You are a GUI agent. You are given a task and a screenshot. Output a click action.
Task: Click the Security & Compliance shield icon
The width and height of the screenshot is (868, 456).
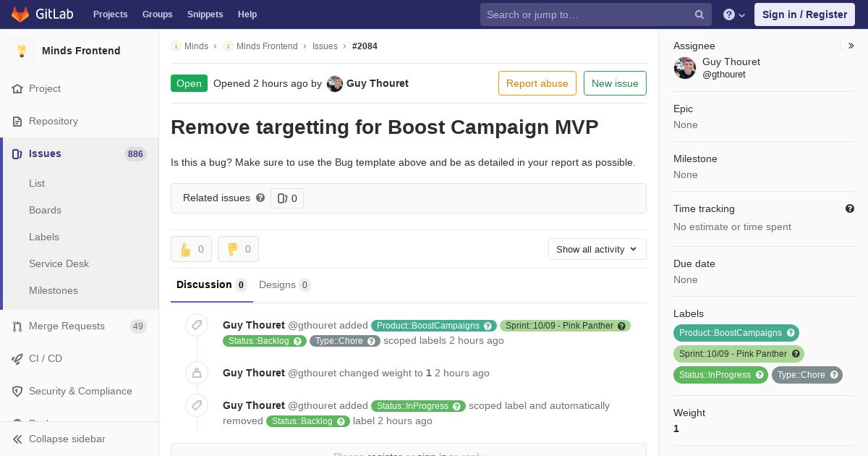coord(17,391)
